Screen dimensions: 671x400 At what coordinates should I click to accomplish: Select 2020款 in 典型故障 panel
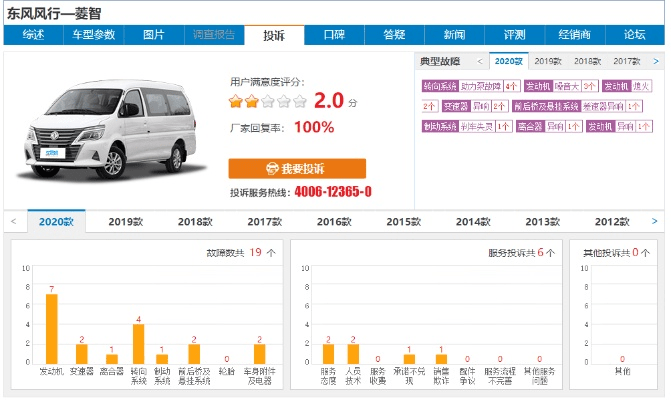509,61
